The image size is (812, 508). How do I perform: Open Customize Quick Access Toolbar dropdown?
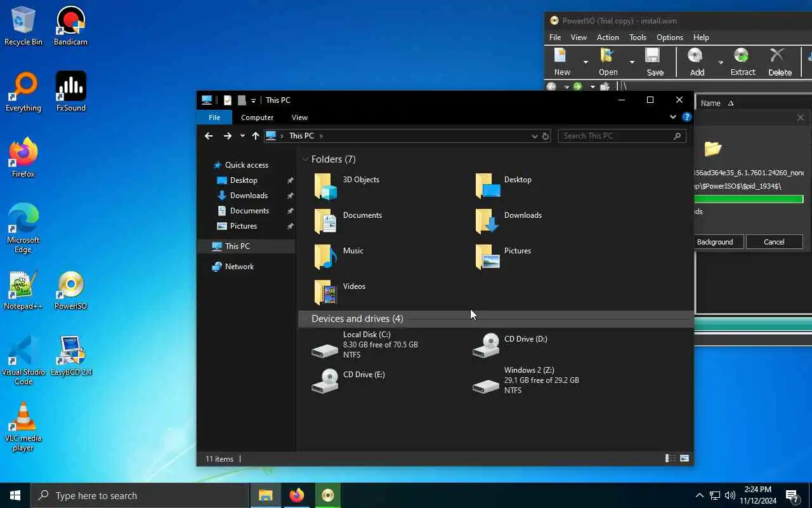click(253, 100)
